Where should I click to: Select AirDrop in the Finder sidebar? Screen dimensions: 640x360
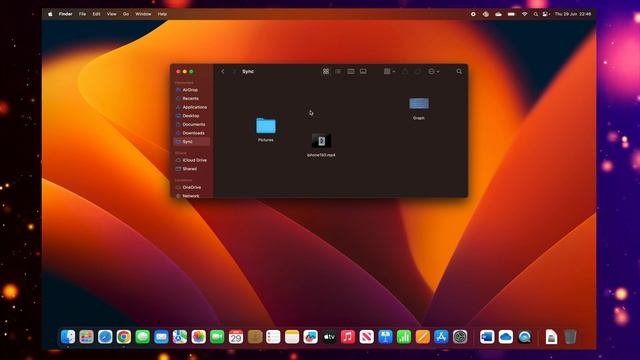190,90
